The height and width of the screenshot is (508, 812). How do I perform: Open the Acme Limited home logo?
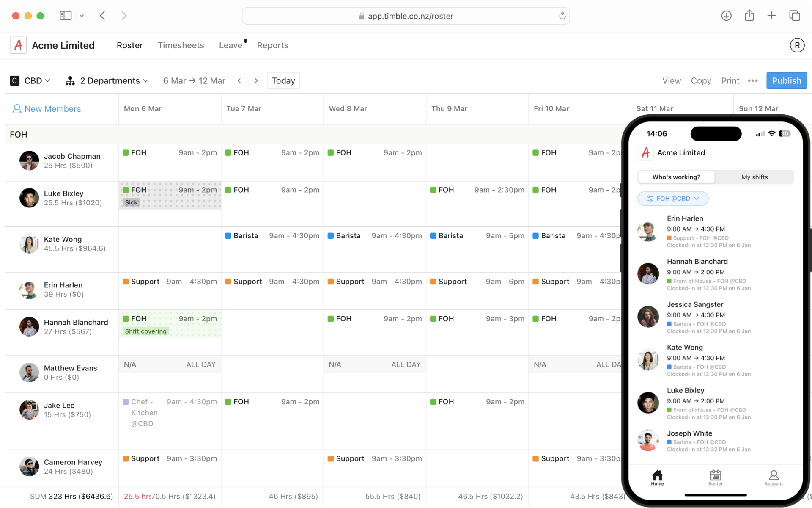[18, 45]
